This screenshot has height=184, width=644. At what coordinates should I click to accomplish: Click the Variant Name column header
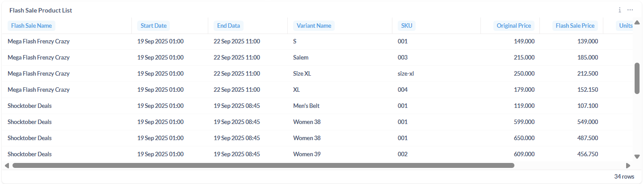[314, 26]
